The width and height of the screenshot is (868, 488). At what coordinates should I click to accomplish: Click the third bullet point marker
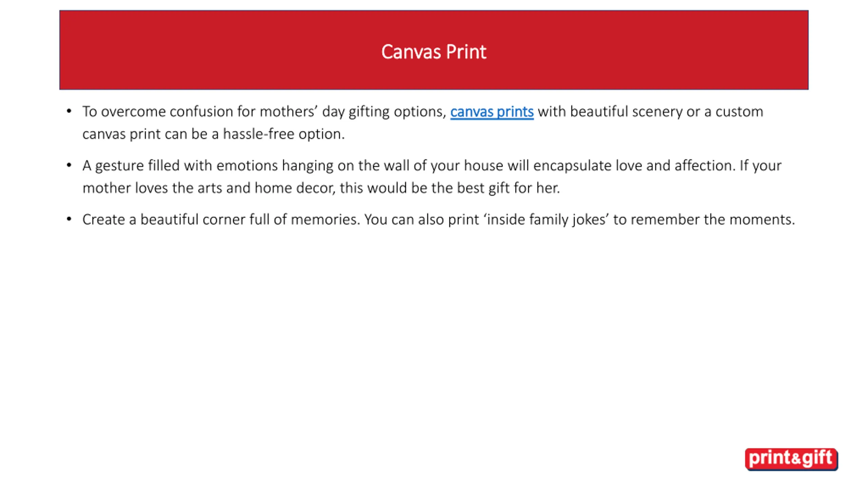tap(69, 219)
